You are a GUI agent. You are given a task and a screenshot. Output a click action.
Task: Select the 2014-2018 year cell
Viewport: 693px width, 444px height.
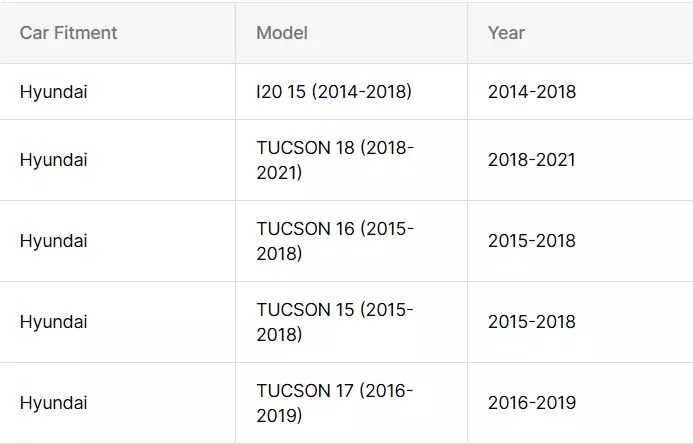(x=532, y=92)
